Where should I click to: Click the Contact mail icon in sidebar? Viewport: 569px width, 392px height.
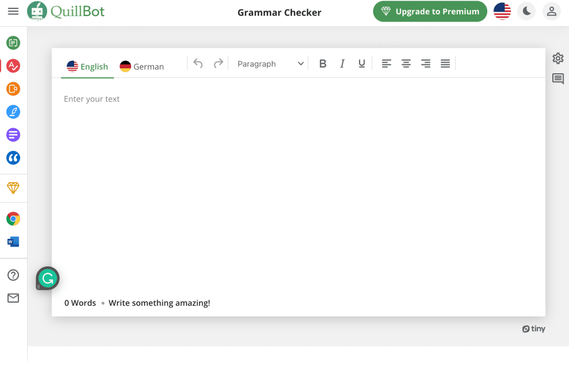pyautogui.click(x=13, y=298)
